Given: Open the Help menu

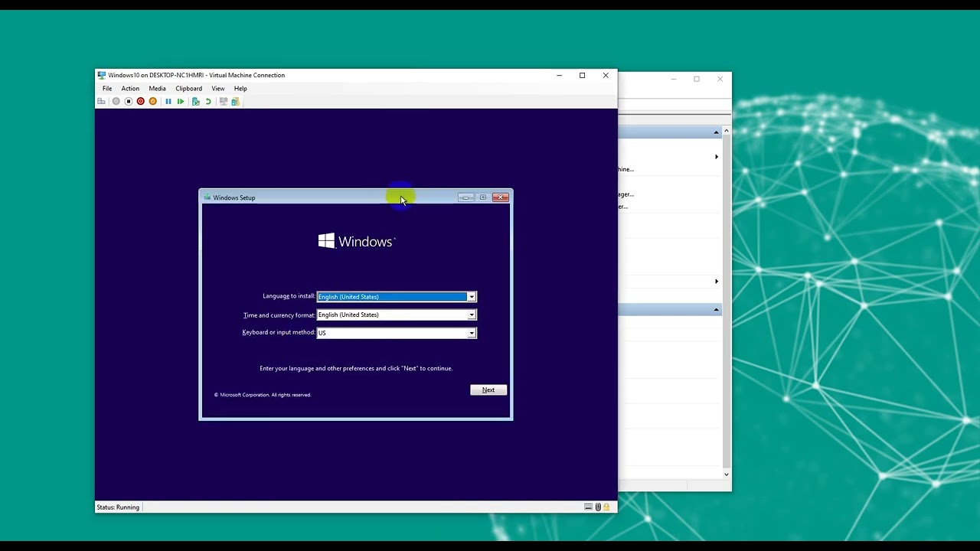Looking at the screenshot, I should (x=240, y=89).
